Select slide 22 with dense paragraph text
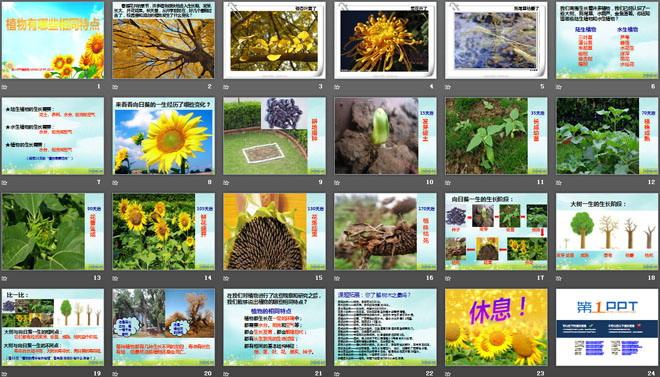This screenshot has width=660, height=377. [x=385, y=327]
